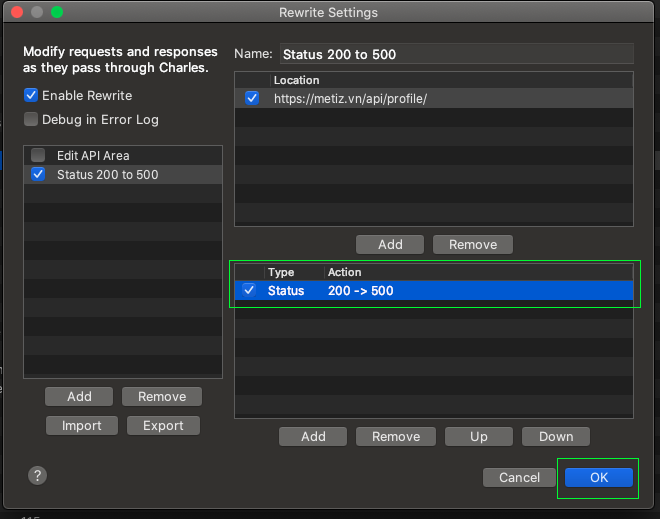The height and width of the screenshot is (519, 660).
Task: Add a new location below the Location table
Action: pyautogui.click(x=390, y=245)
